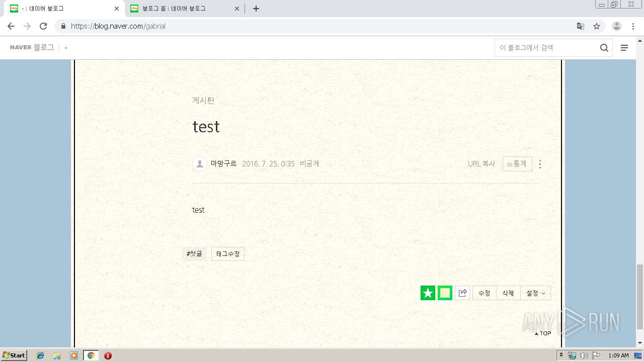
Task: Close the 블로그 홈 tab
Action: [x=237, y=9]
